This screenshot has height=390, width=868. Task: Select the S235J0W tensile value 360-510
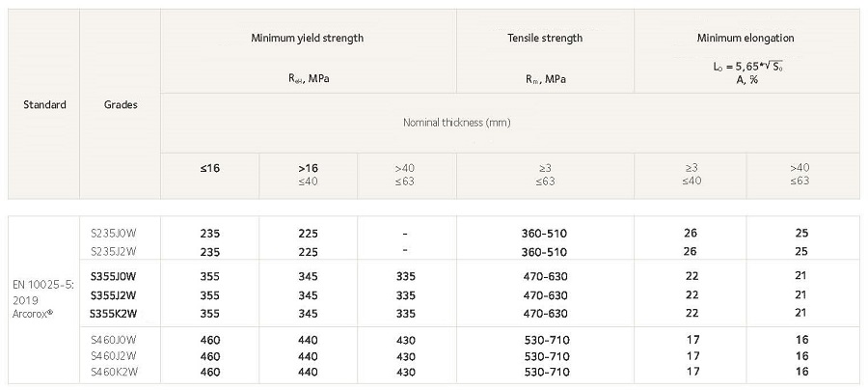click(545, 234)
